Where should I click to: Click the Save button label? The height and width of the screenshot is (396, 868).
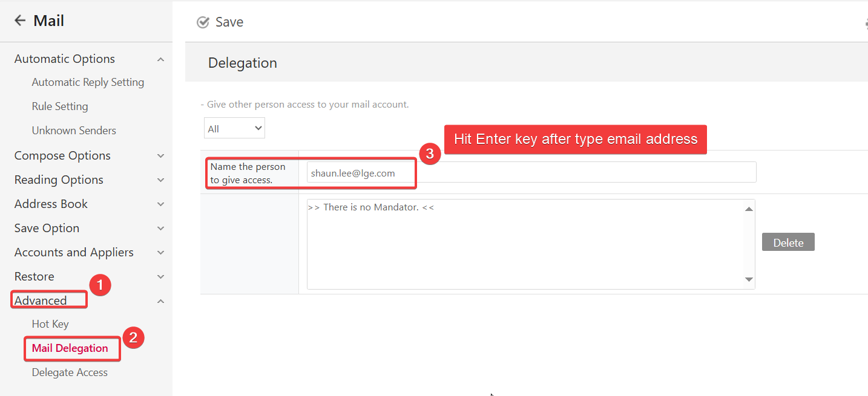coord(229,22)
